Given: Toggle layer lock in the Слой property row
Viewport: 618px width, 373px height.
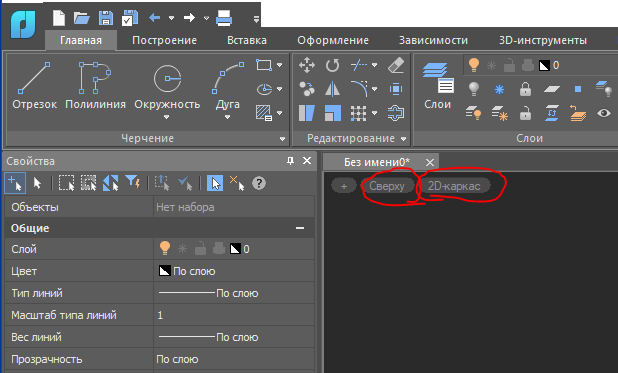Looking at the screenshot, I should (200, 249).
